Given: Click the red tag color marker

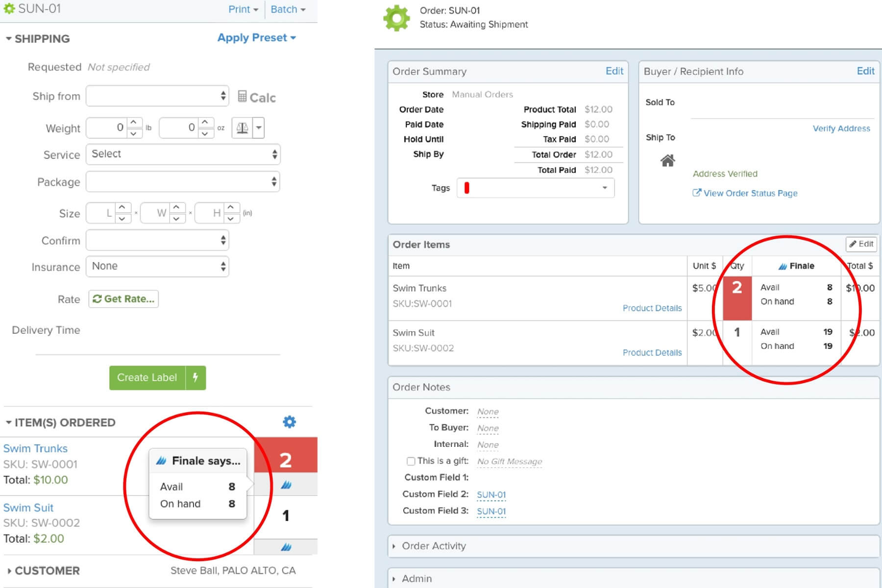Looking at the screenshot, I should [x=466, y=188].
